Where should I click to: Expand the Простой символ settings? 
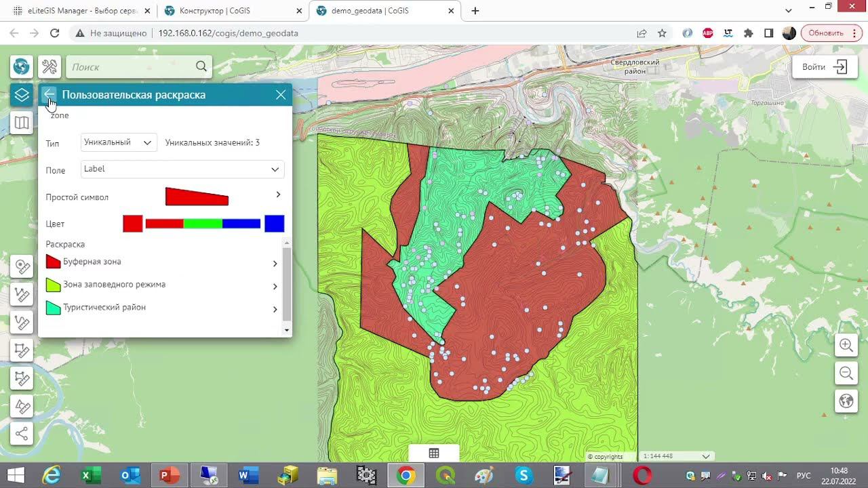click(x=278, y=195)
